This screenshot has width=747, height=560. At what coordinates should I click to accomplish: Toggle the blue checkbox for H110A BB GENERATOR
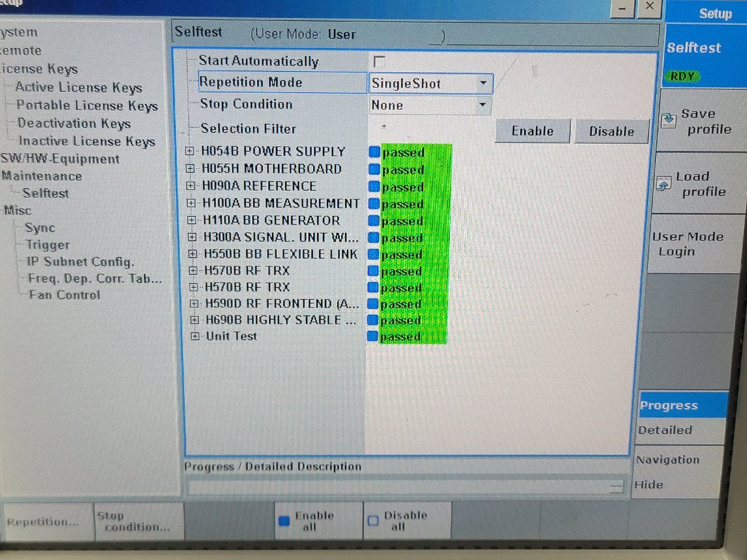pos(374,221)
